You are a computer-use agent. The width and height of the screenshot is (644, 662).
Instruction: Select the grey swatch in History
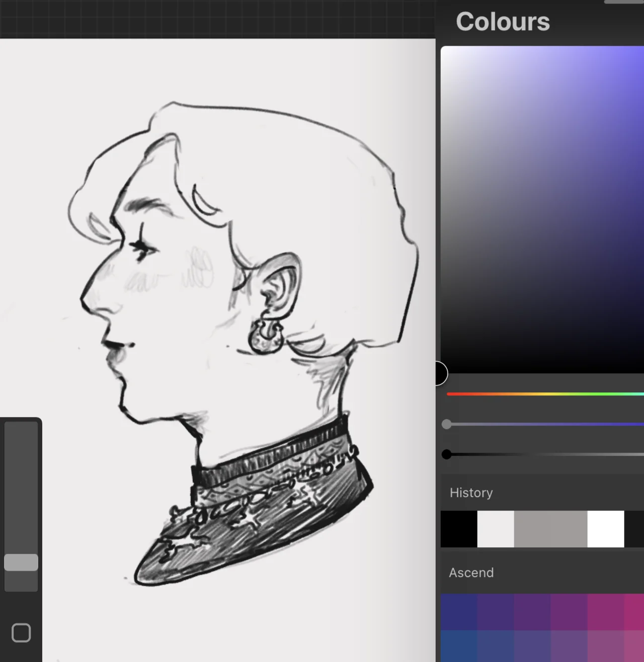pyautogui.click(x=550, y=529)
